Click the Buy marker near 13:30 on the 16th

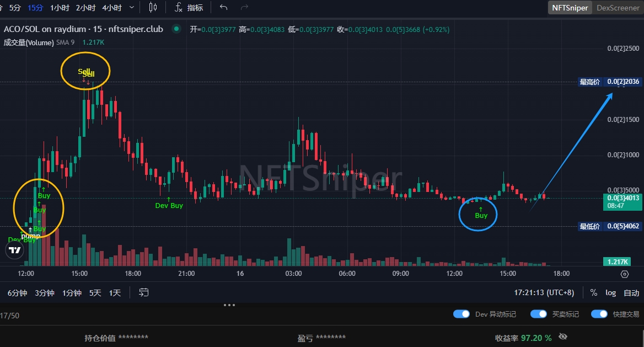[481, 215]
